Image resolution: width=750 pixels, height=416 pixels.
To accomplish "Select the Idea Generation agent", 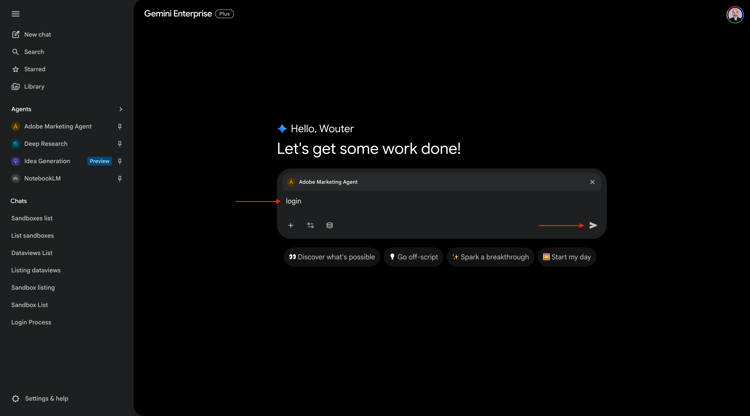I will tap(47, 161).
